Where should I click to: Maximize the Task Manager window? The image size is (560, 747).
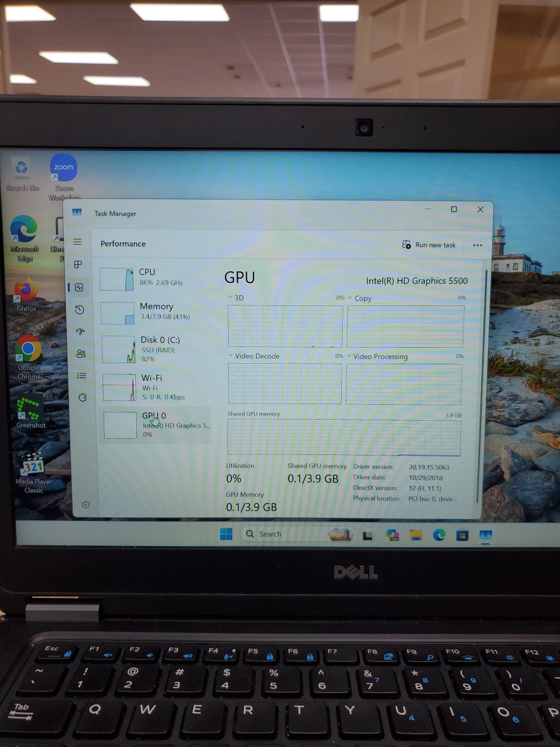(x=454, y=209)
